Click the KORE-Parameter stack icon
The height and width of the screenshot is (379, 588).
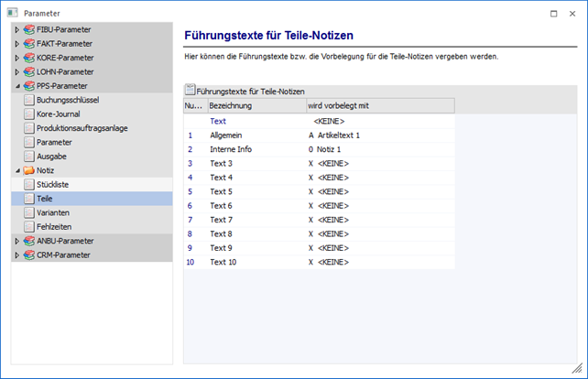[x=30, y=58]
